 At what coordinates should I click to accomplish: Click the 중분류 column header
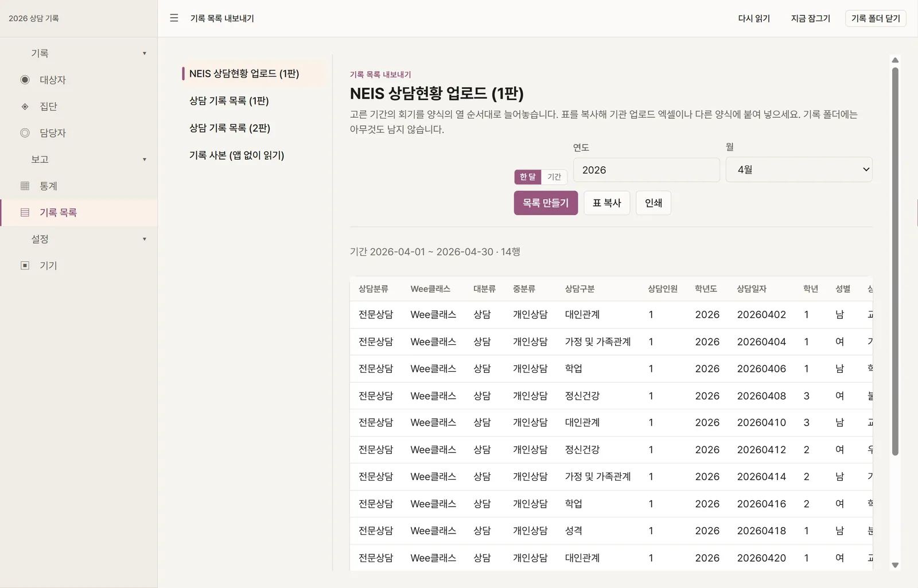pyautogui.click(x=524, y=289)
